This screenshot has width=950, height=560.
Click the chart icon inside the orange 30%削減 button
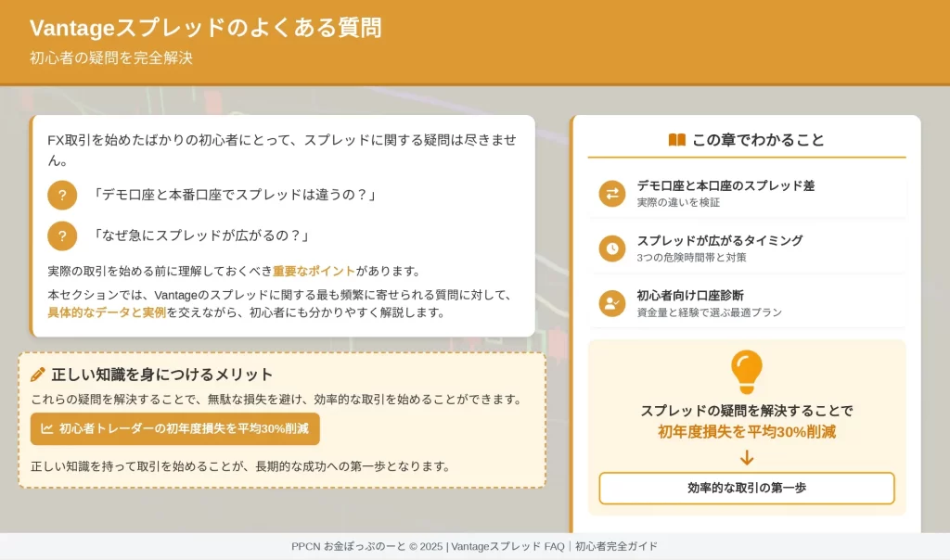(46, 428)
